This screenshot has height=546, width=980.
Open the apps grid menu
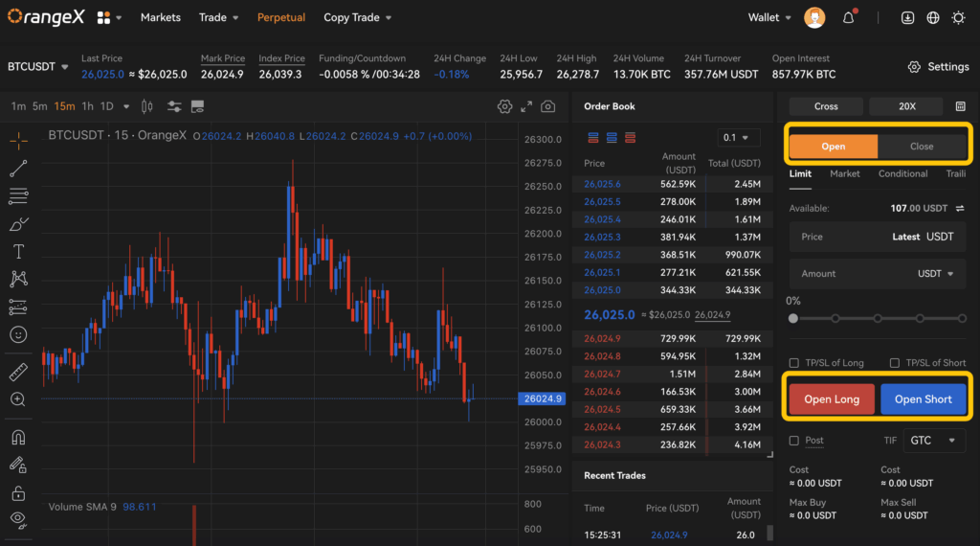click(107, 17)
